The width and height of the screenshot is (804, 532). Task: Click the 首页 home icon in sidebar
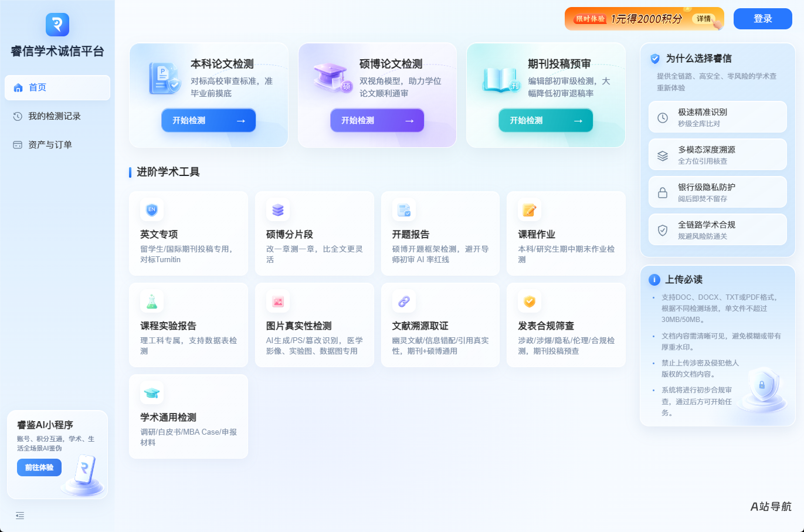tap(18, 87)
